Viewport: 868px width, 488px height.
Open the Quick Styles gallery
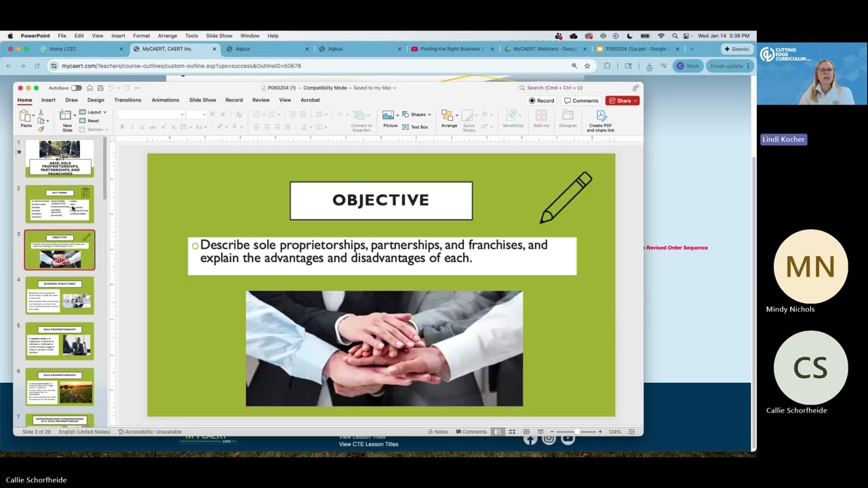[x=469, y=120]
